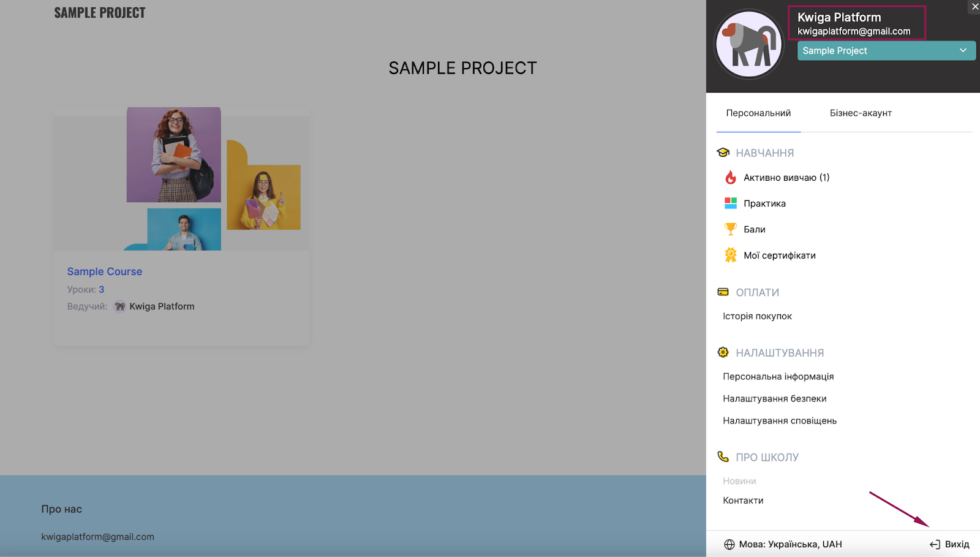
Task: Click the trophy icon beside Бали
Action: pyautogui.click(x=731, y=229)
